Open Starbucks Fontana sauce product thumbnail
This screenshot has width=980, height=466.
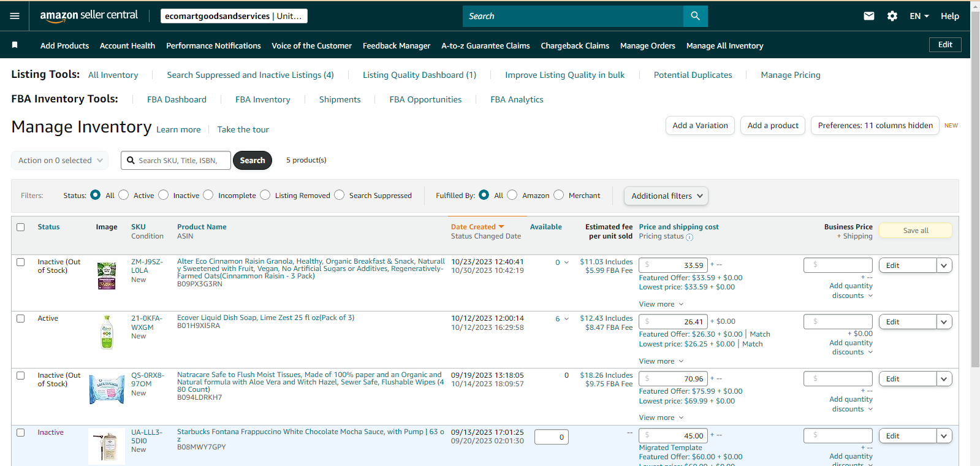click(107, 446)
